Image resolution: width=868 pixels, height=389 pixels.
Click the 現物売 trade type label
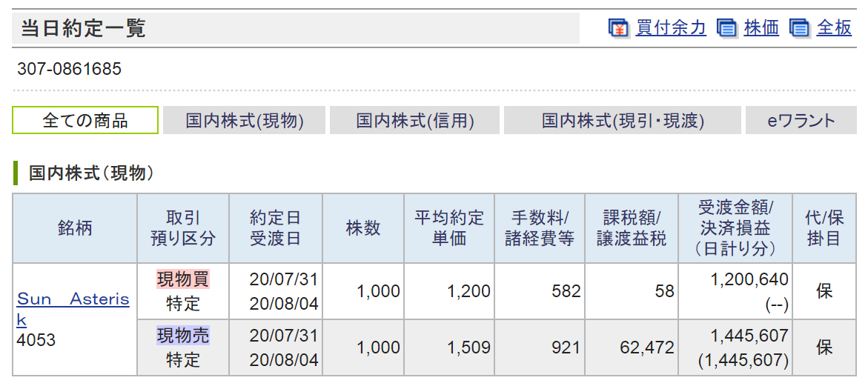[183, 336]
